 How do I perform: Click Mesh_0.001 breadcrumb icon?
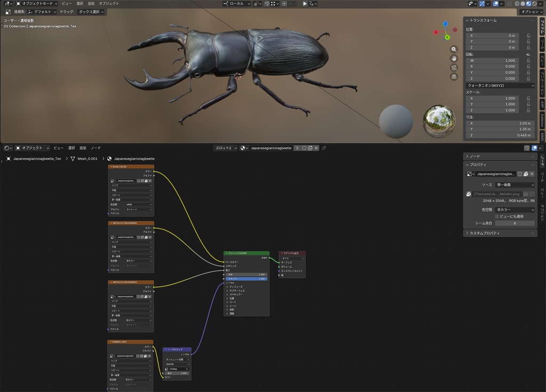click(73, 158)
